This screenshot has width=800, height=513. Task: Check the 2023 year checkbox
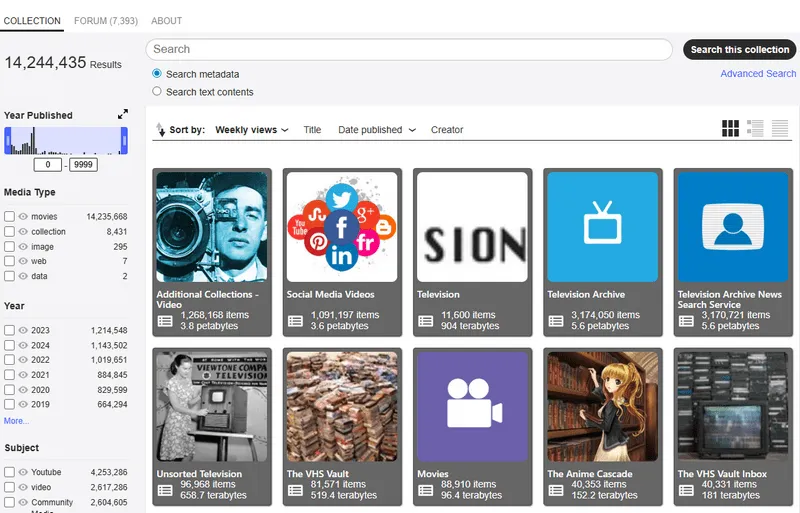(9, 330)
